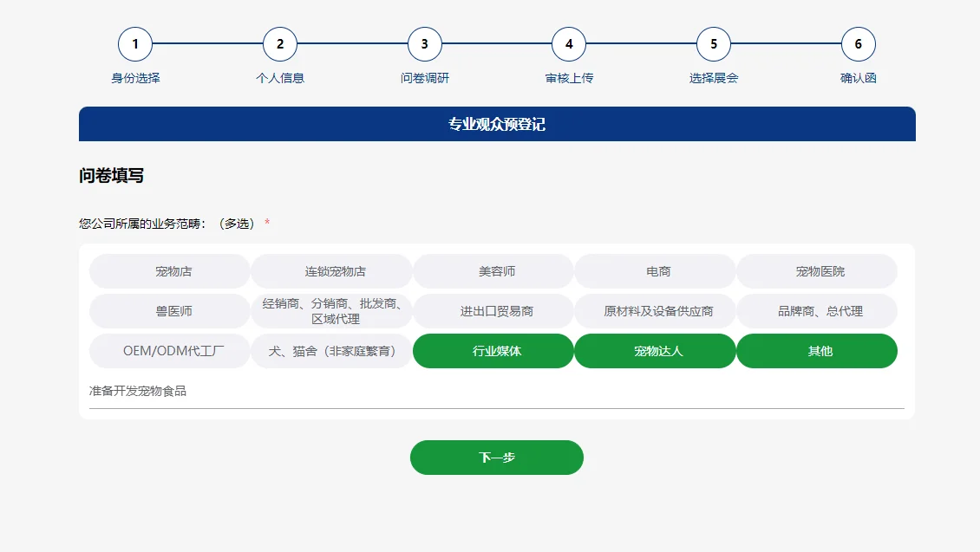Select the 进出口贸易商 option
The image size is (980, 552).
point(493,310)
